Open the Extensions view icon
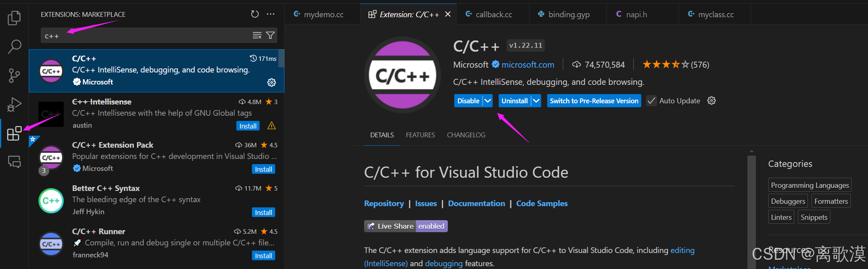Viewport: 868px width, 269px height. [x=14, y=133]
